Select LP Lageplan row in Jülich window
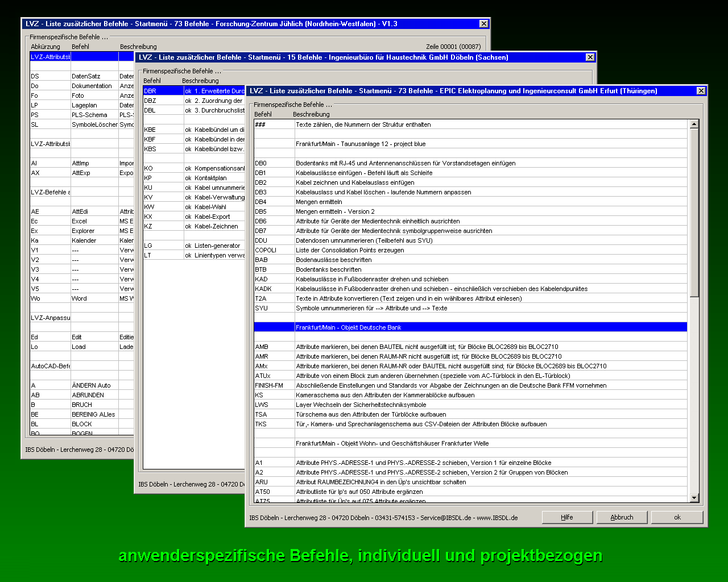The height and width of the screenshot is (582, 728). coord(82,105)
